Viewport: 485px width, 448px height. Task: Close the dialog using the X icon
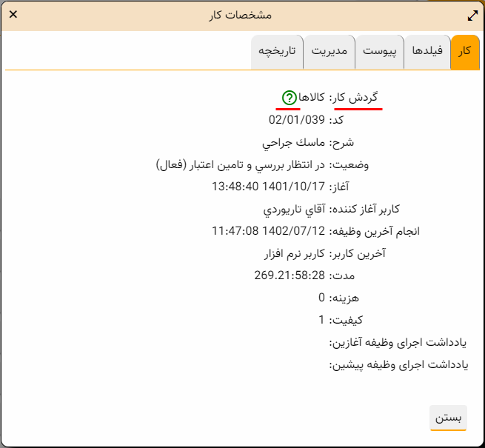point(13,15)
